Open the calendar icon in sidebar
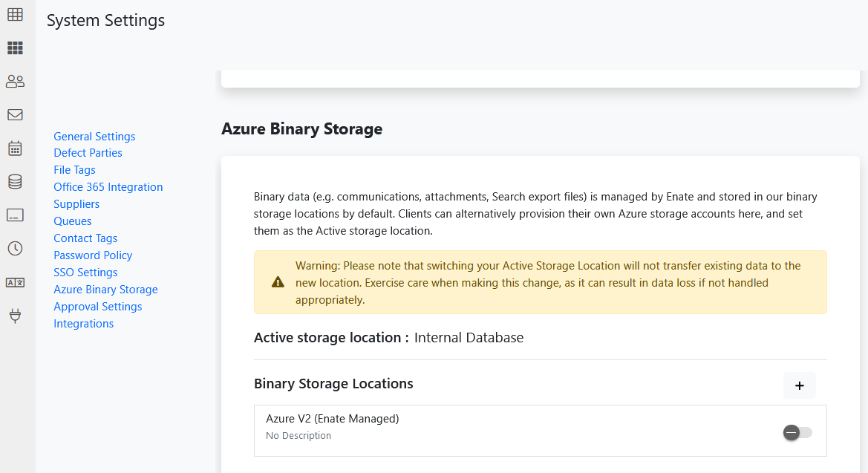868x473 pixels. point(15,149)
